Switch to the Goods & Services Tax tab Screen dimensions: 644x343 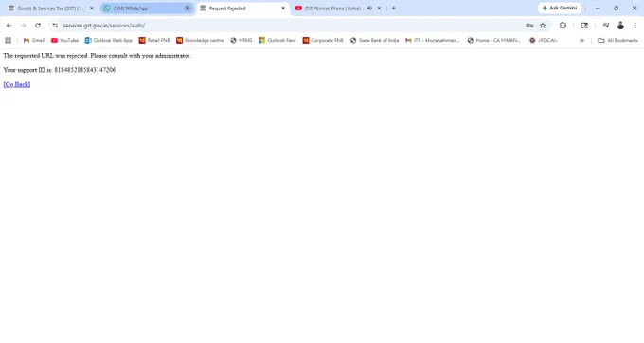pos(50,9)
